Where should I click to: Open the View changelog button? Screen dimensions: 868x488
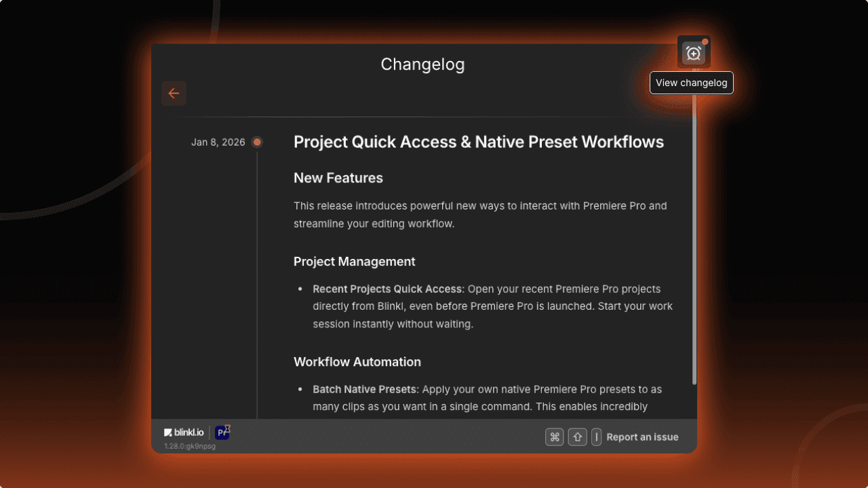[691, 83]
